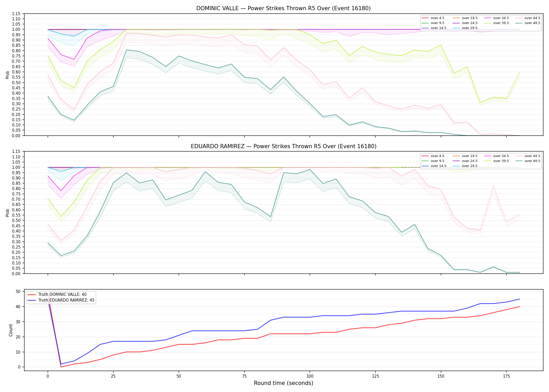Click the 'Round time (seconds)' axis label

283,383
